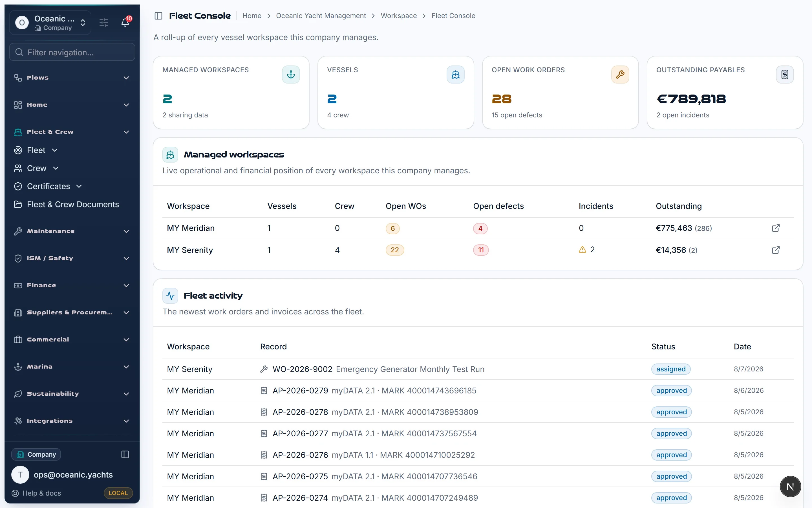This screenshot has width=812, height=508.
Task: Open the sliders settings icon
Action: 104,23
